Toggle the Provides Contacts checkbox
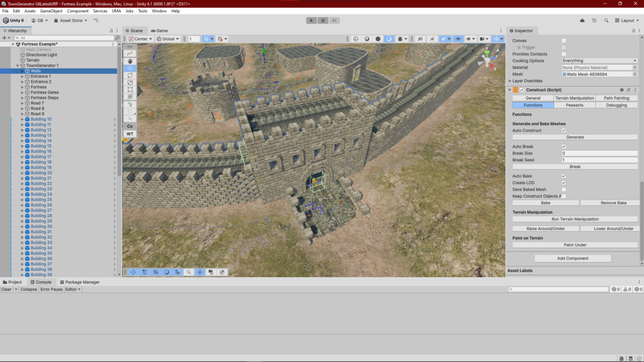This screenshot has height=362, width=644. coord(563,54)
